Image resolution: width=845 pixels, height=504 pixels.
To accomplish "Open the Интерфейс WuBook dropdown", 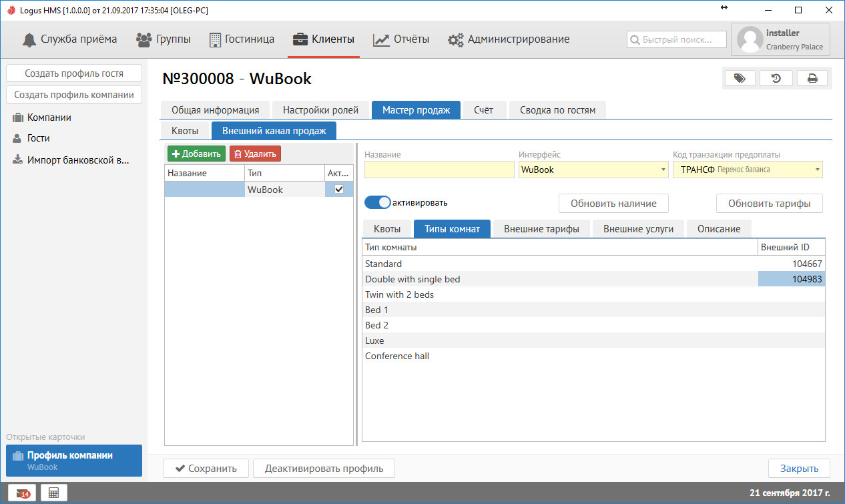I will pos(593,170).
